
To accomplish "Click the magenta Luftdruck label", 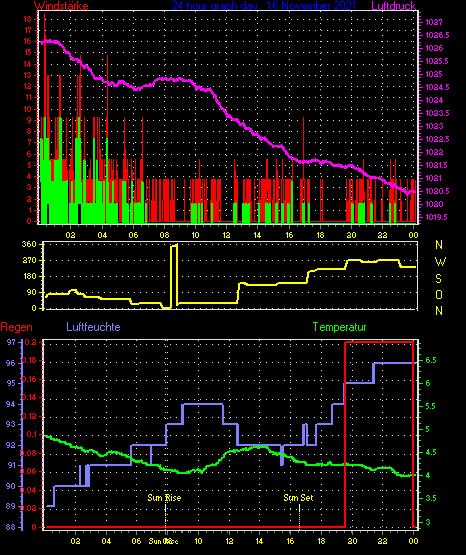I will (393, 6).
